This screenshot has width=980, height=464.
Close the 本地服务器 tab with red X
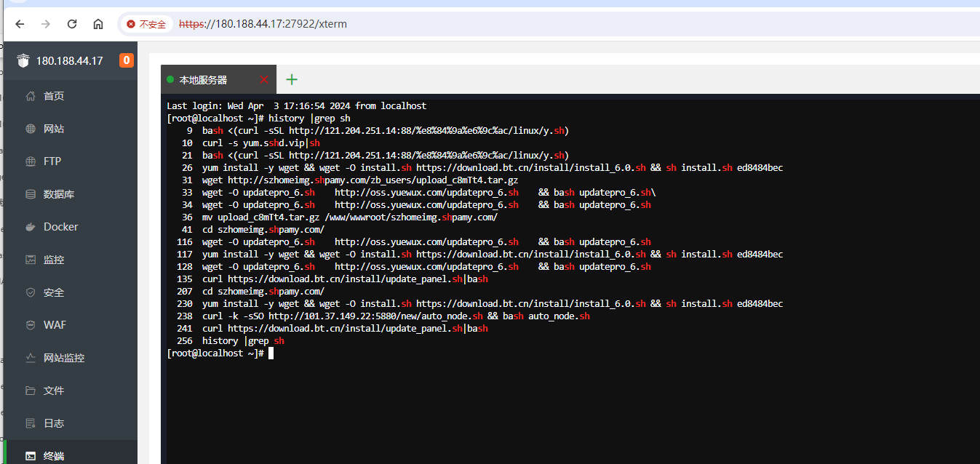[264, 80]
